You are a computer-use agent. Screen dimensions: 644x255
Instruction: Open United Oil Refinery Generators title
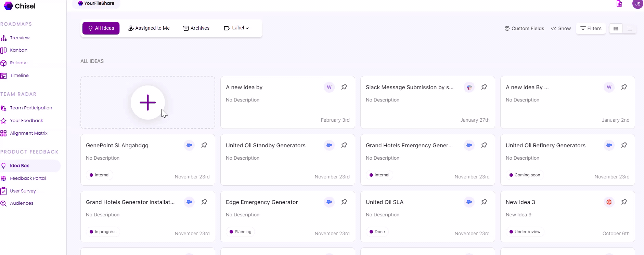(545, 145)
